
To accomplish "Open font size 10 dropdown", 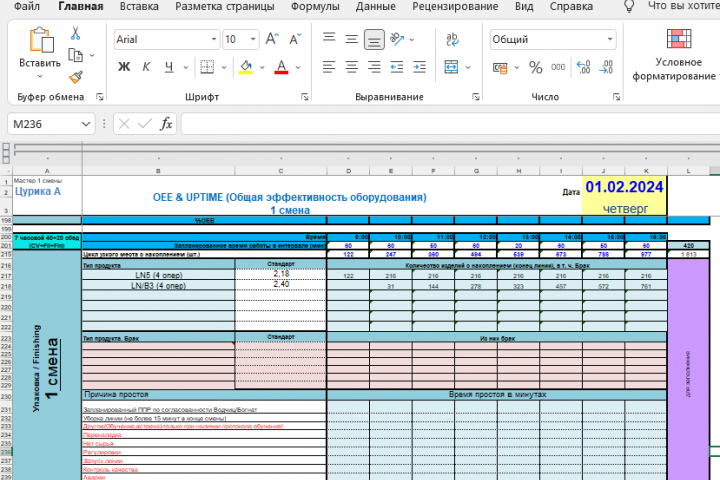I will click(x=253, y=39).
